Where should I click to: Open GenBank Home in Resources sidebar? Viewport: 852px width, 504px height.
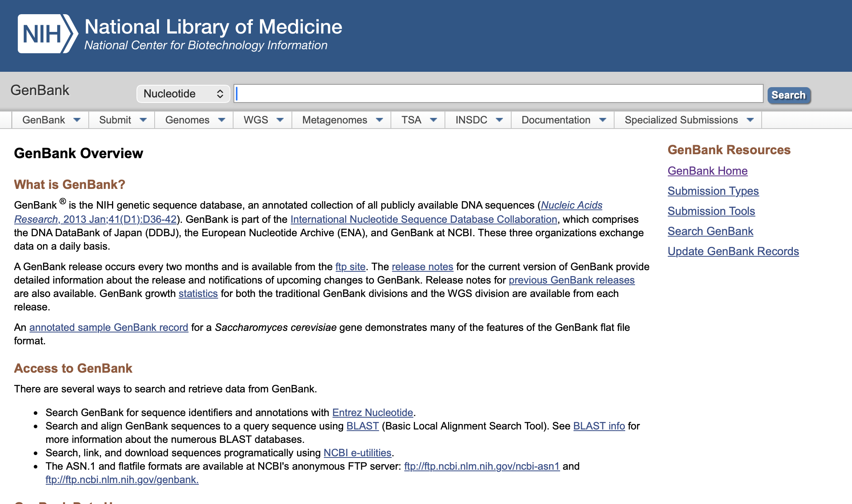pyautogui.click(x=708, y=171)
